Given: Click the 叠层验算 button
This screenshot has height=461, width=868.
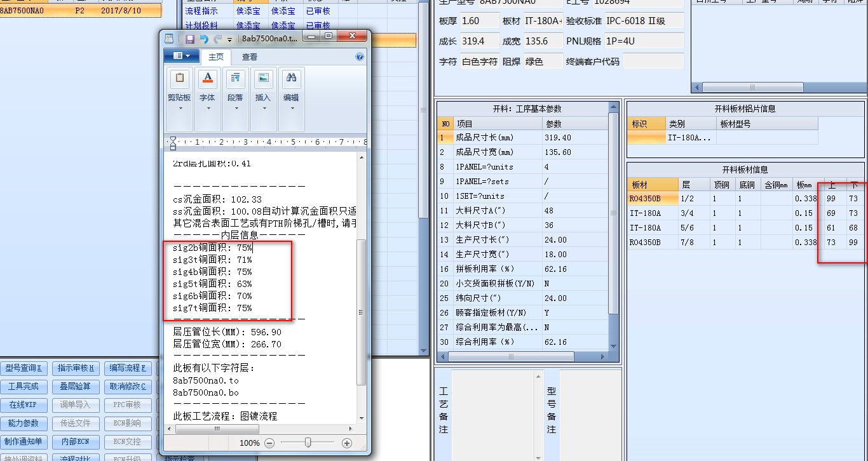Looking at the screenshot, I should 76,386.
